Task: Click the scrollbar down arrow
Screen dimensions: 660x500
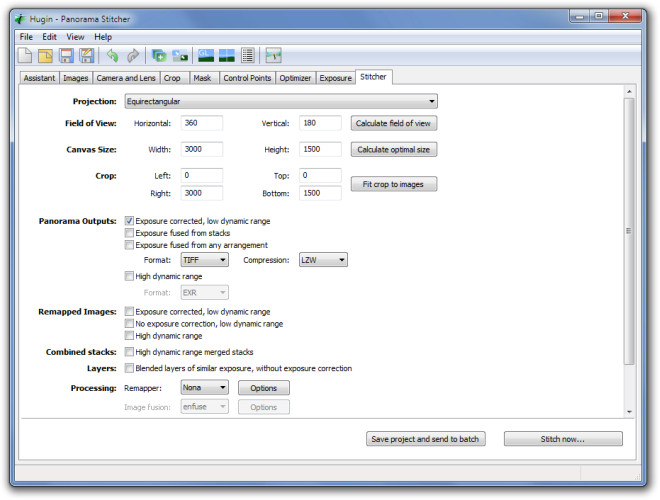Action: [629, 412]
